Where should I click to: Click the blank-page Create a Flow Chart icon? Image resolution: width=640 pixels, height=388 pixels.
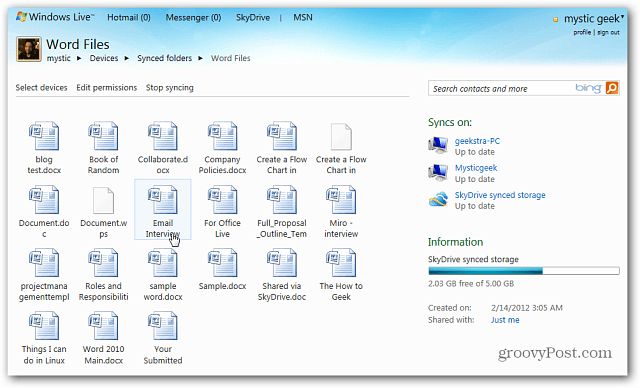pyautogui.click(x=341, y=137)
